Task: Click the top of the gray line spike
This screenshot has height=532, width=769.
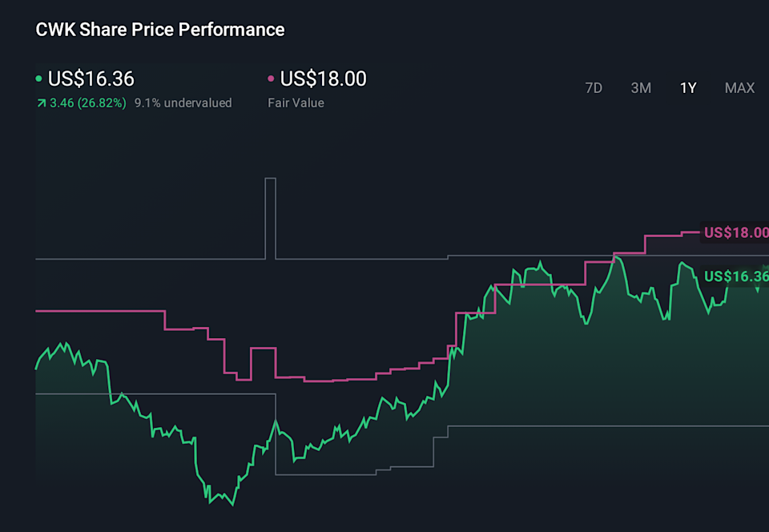Action: [270, 179]
